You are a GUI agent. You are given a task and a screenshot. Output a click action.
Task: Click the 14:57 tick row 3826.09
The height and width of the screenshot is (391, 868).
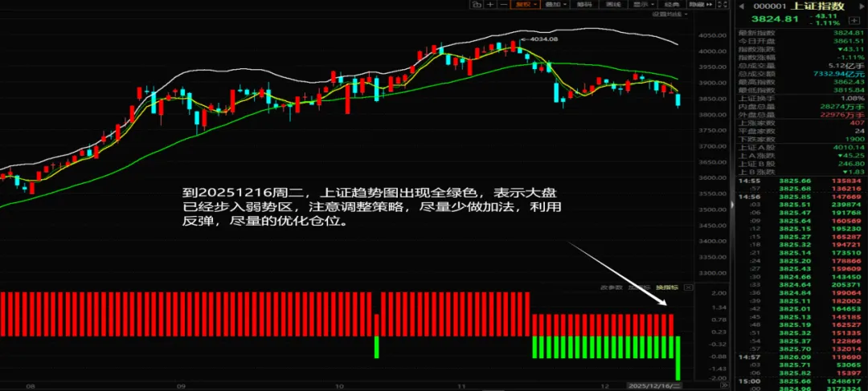802,357
